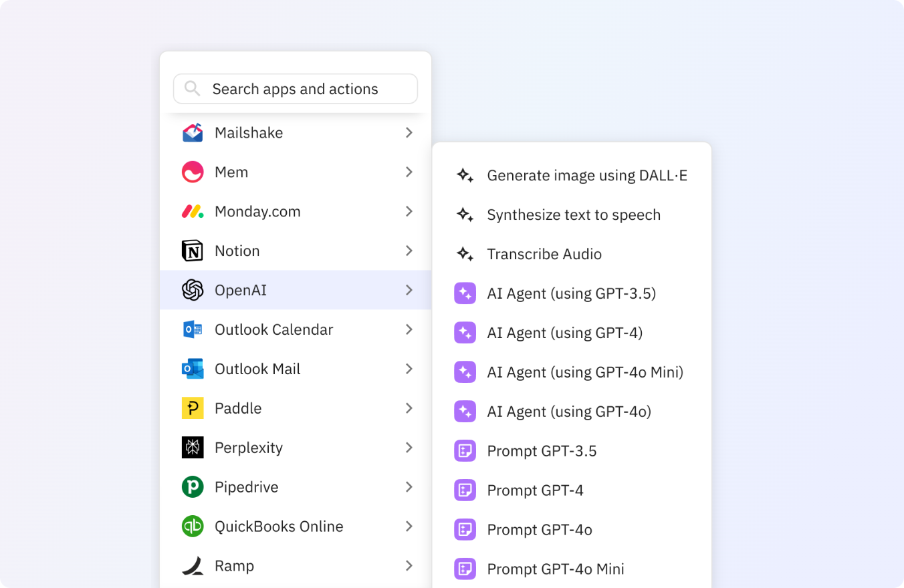904x588 pixels.
Task: Click the QuickBooks Online app name
Action: click(x=279, y=527)
